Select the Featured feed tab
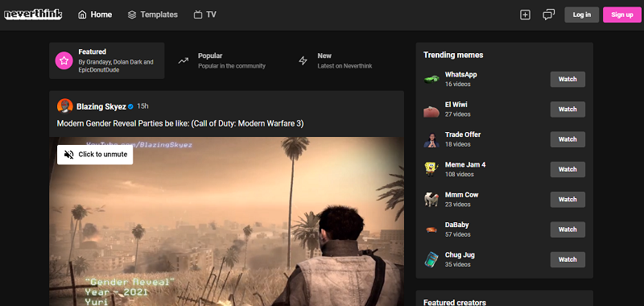Screen dimensions: 644x306 107,60
